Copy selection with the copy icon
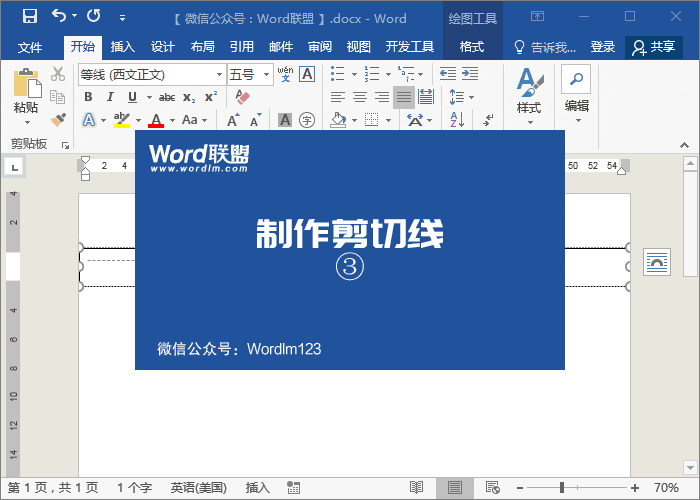The height and width of the screenshot is (500, 700). click(x=58, y=97)
